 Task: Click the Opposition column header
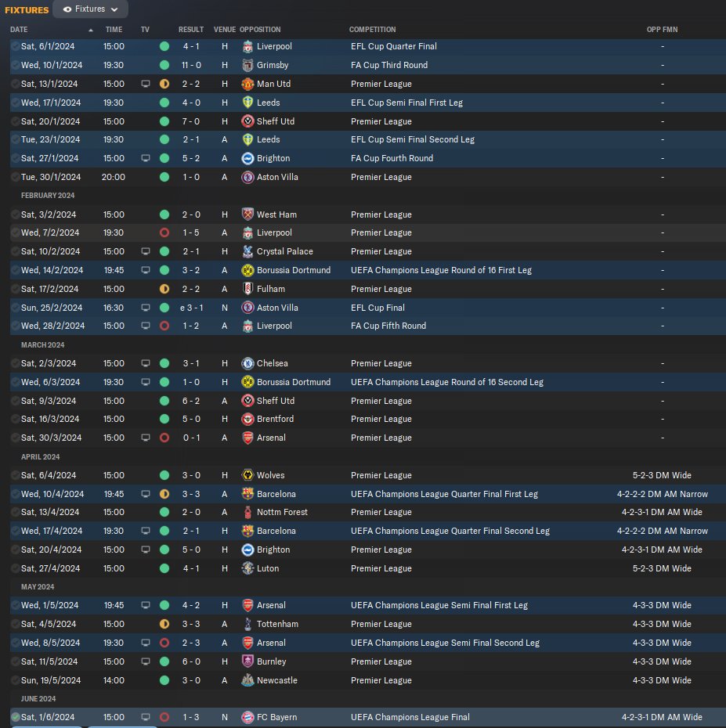pos(260,29)
